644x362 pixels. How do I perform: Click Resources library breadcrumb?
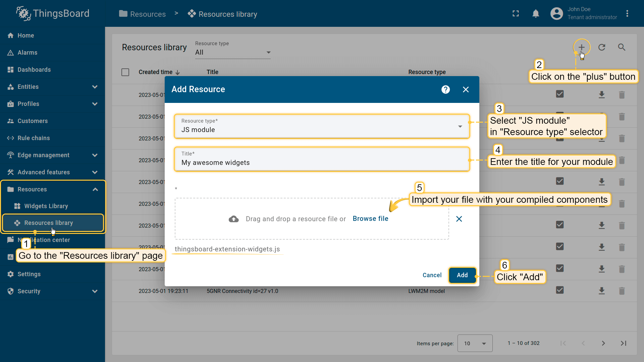[223, 14]
